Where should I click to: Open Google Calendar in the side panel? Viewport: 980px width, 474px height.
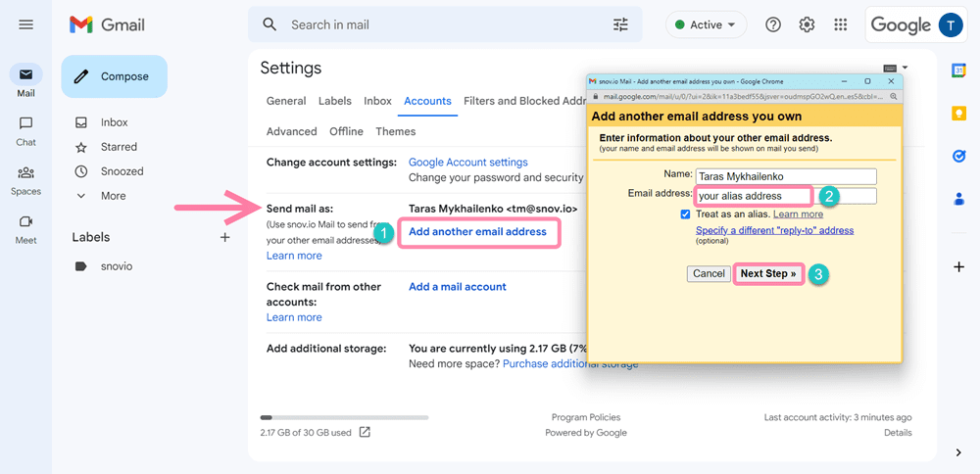(x=958, y=71)
